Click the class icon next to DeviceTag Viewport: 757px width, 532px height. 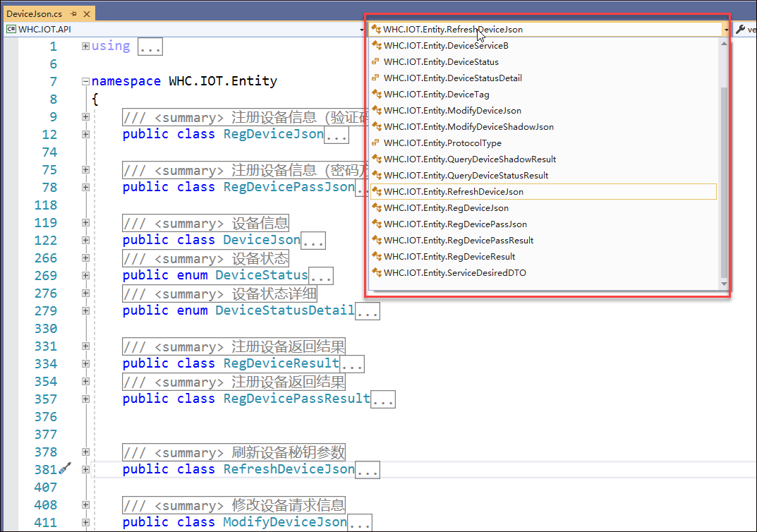pyautogui.click(x=376, y=95)
